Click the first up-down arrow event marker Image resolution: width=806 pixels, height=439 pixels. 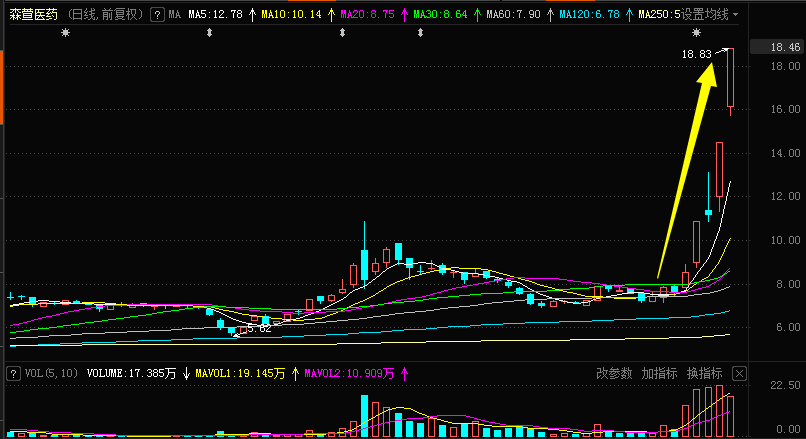pyautogui.click(x=209, y=34)
